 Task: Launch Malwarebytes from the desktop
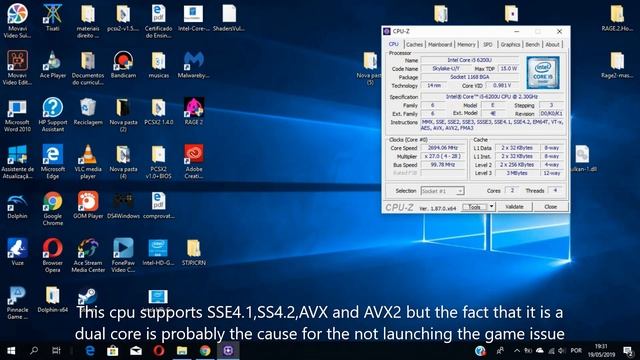[x=193, y=64]
